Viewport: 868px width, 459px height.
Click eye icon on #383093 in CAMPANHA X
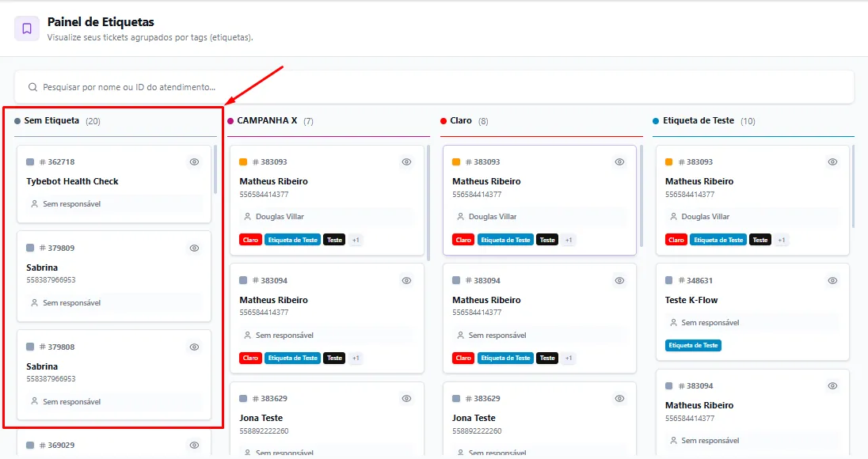coord(407,162)
